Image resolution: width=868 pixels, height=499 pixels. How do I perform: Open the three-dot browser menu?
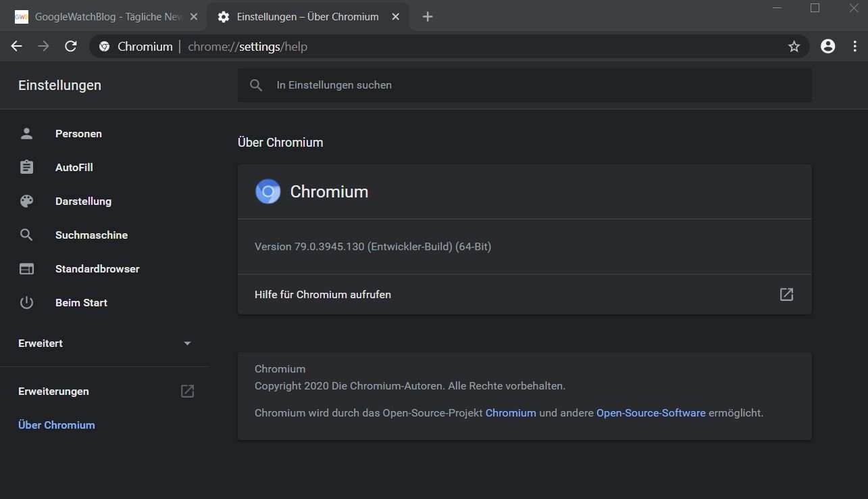tap(855, 47)
